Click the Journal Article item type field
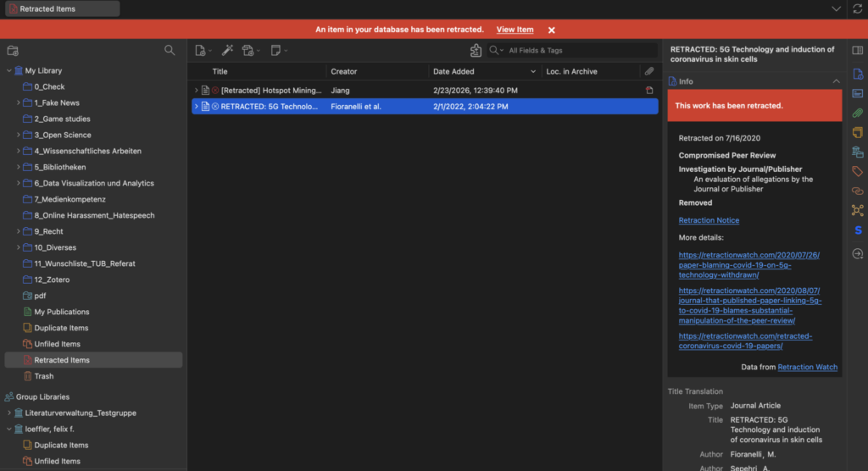This screenshot has height=471, width=868. [755, 406]
